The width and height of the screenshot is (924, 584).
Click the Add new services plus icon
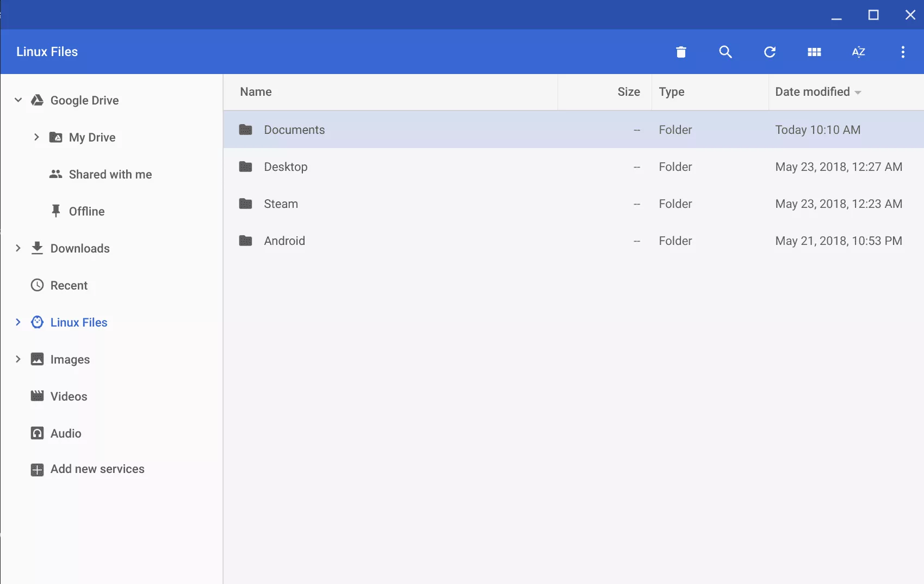coord(37,470)
